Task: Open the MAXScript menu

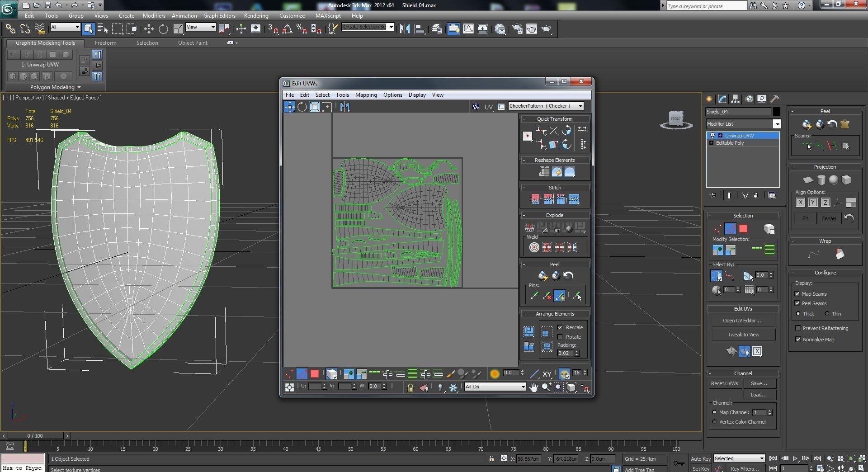Action: [x=328, y=15]
